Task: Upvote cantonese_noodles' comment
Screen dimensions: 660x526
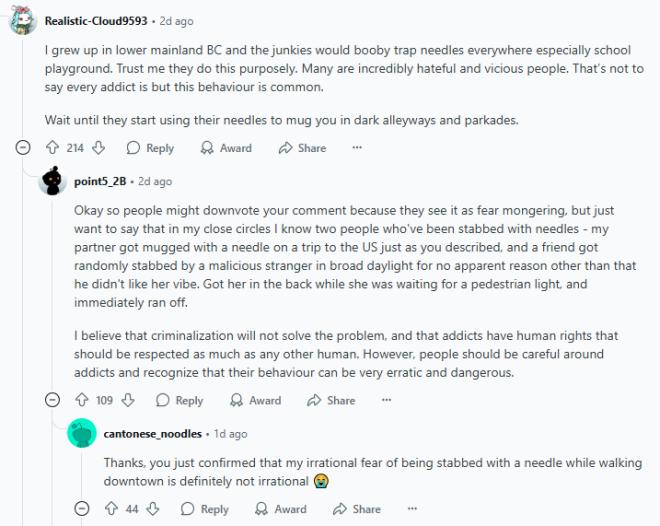Action: coord(111,509)
